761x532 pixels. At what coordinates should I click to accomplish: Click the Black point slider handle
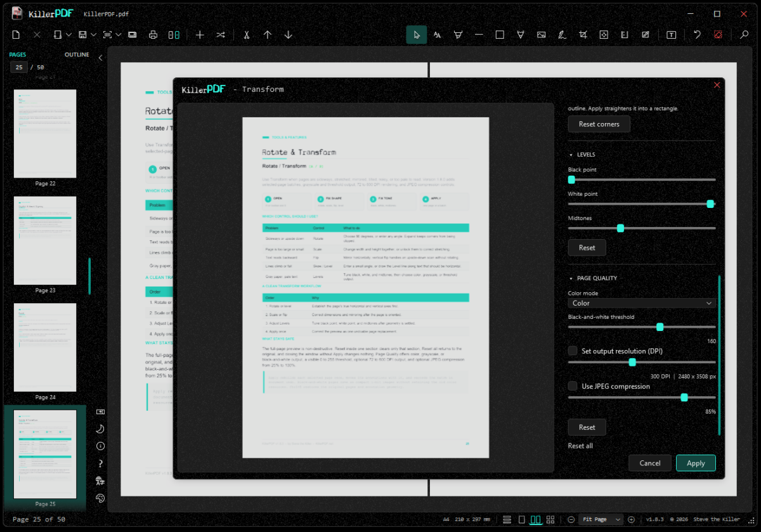pyautogui.click(x=571, y=180)
